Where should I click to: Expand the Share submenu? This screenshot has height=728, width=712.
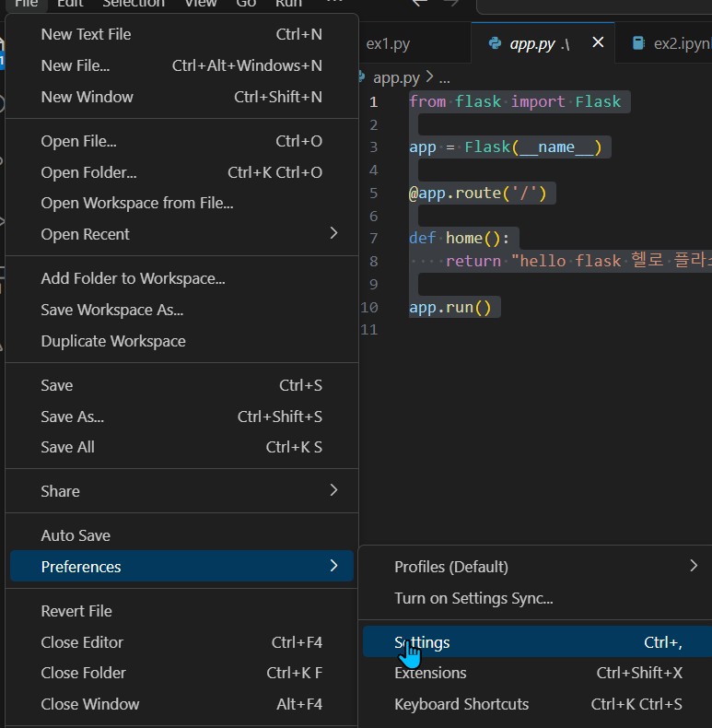181,491
